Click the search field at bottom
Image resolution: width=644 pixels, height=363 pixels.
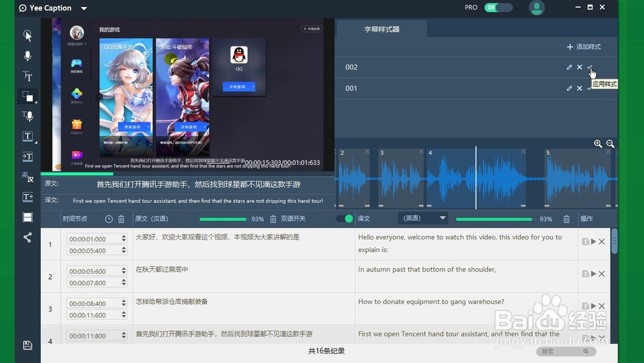pos(565,351)
